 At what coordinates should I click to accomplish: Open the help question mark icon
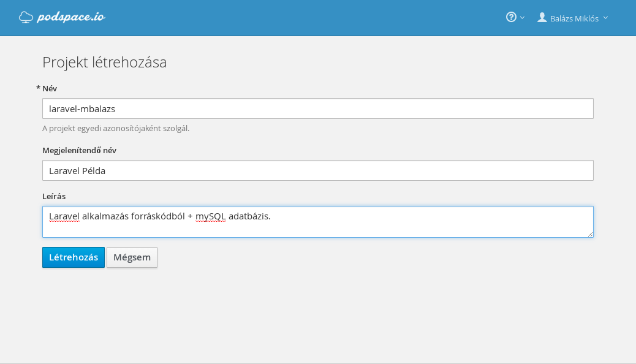(x=511, y=17)
